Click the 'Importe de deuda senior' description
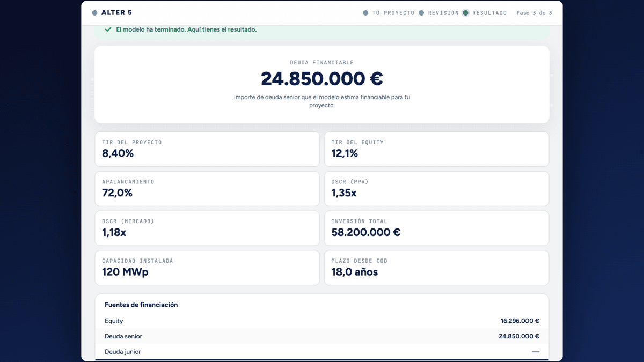This screenshot has width=644, height=362. click(x=322, y=101)
